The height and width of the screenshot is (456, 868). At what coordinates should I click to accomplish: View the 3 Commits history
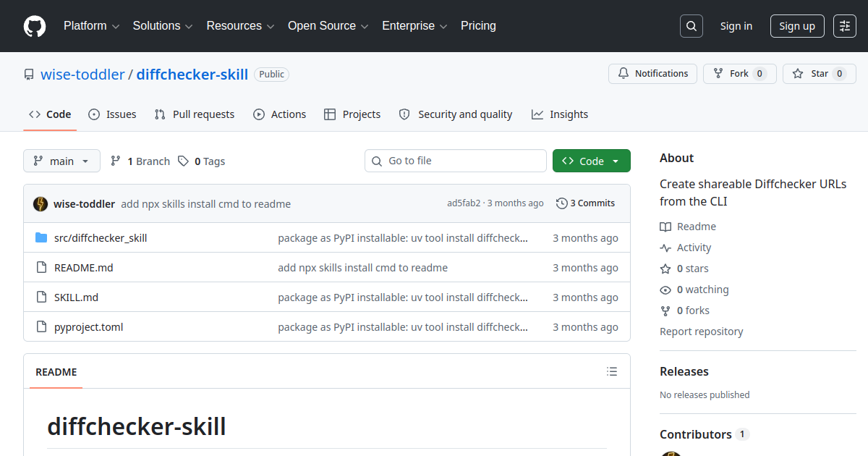coord(586,203)
